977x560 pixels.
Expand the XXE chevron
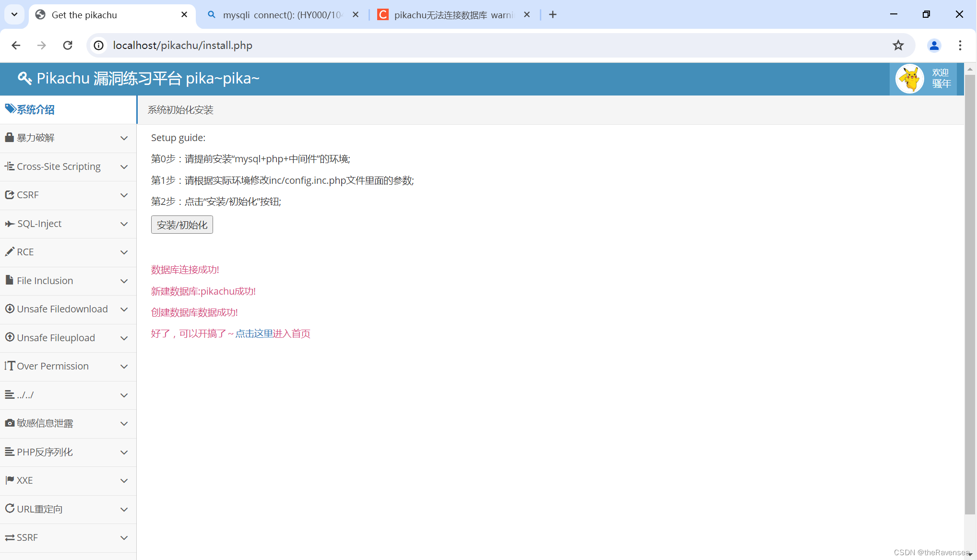pos(124,481)
